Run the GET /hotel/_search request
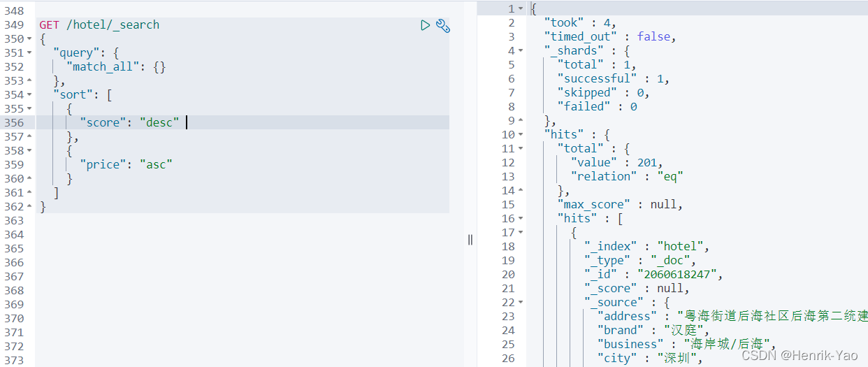This screenshot has width=868, height=367. [425, 25]
